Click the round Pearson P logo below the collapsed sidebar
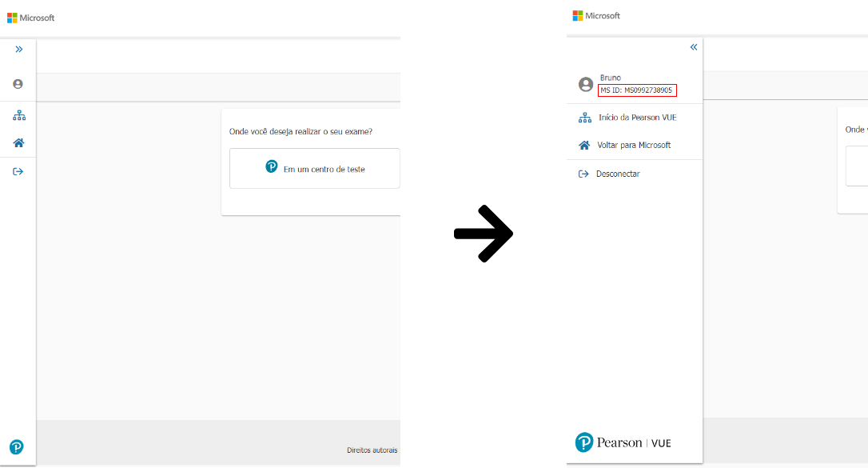This screenshot has width=868, height=468. (x=17, y=447)
